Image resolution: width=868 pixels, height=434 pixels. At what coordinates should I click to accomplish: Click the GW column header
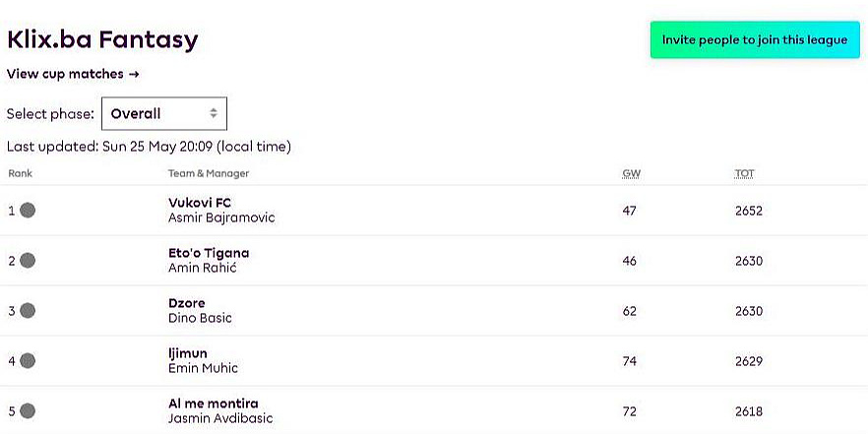pos(631,174)
